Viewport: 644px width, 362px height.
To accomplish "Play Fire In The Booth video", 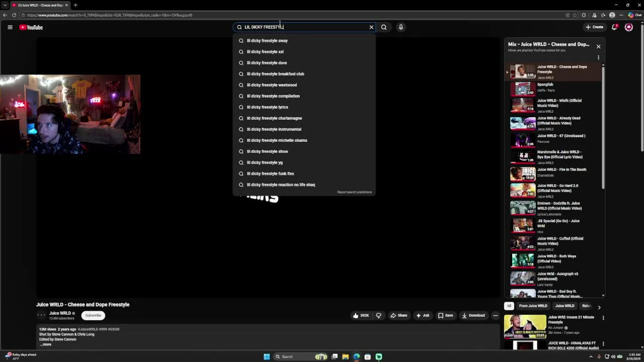I will coord(553,173).
